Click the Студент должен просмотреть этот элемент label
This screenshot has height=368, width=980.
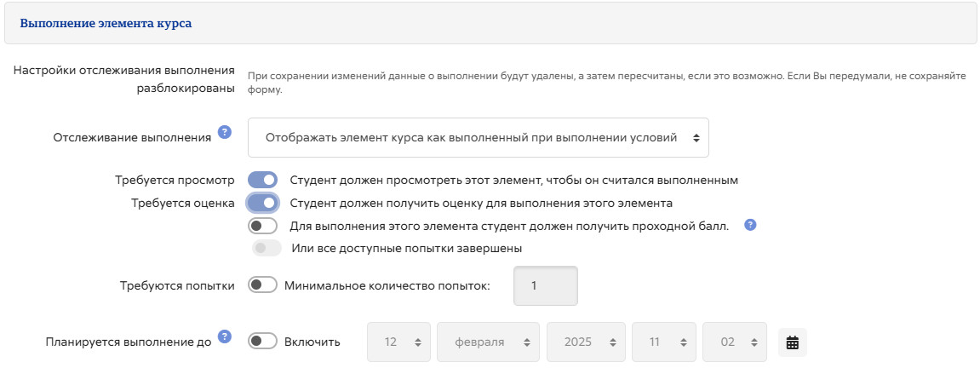pyautogui.click(x=514, y=180)
